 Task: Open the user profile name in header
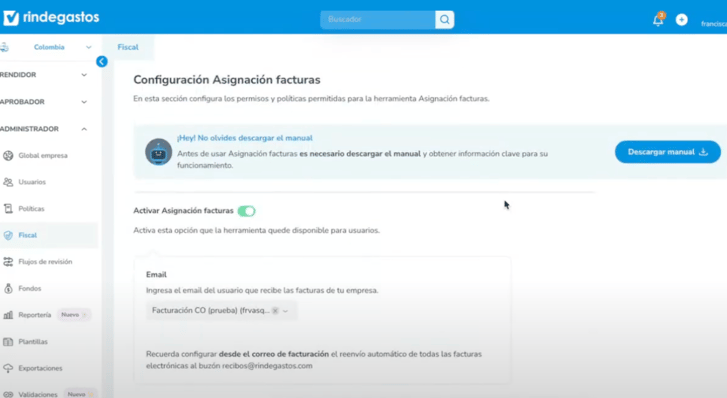click(714, 24)
